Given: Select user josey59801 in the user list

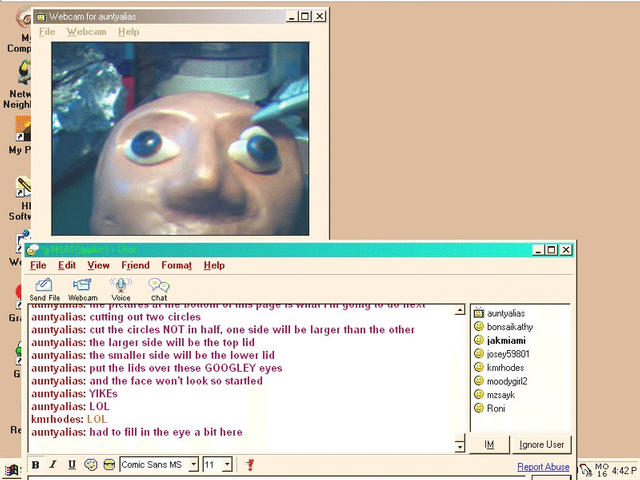Looking at the screenshot, I should 508,354.
